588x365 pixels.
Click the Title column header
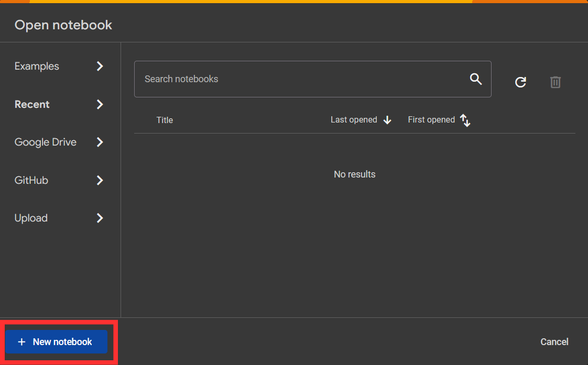[x=165, y=120]
